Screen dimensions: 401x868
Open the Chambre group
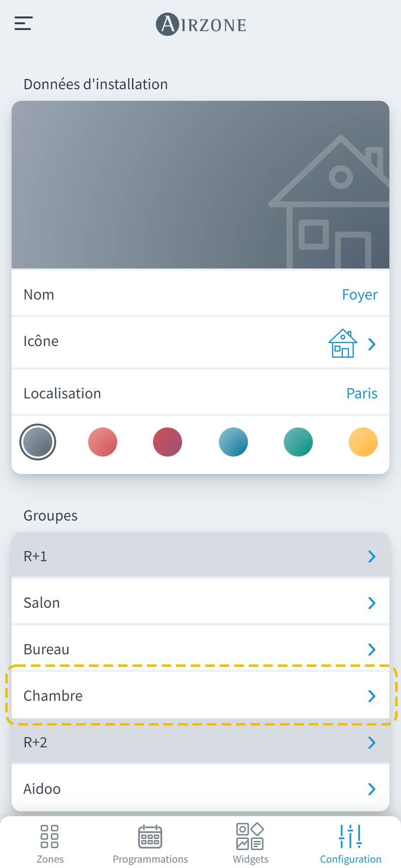(x=200, y=696)
